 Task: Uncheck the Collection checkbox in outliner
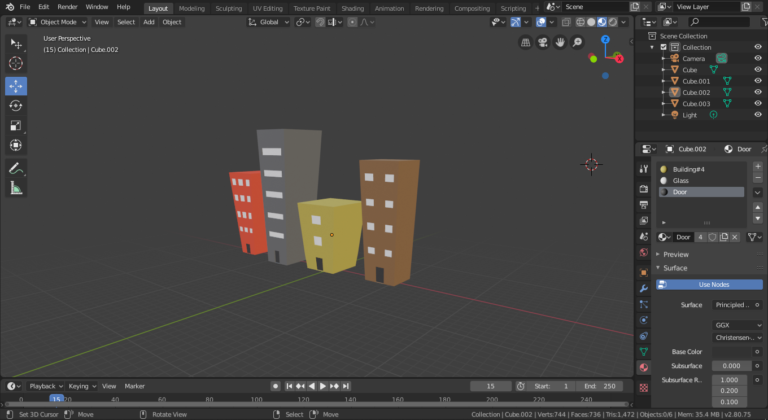point(662,47)
